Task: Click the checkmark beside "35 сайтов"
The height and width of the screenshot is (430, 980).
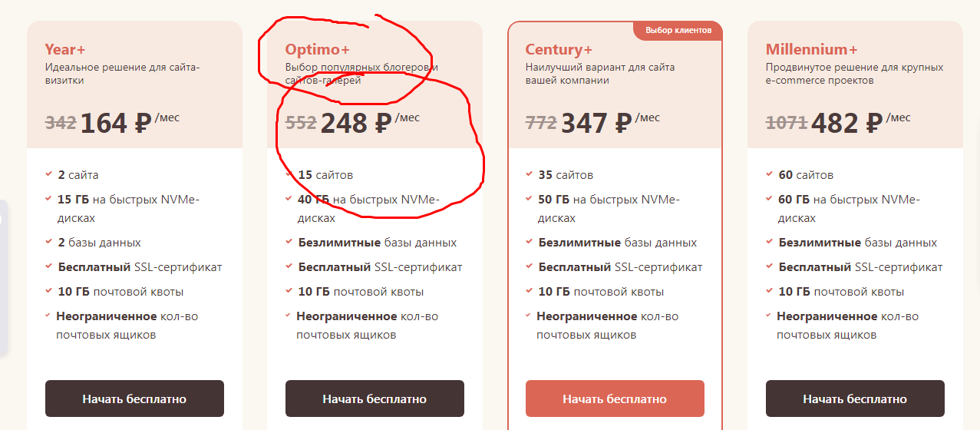Action: click(x=530, y=174)
